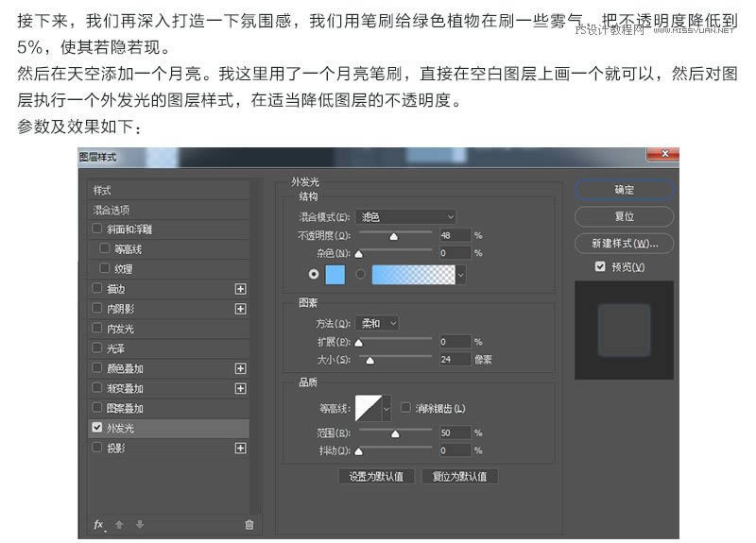
Task: Click the 大小 size value field
Action: tap(455, 359)
